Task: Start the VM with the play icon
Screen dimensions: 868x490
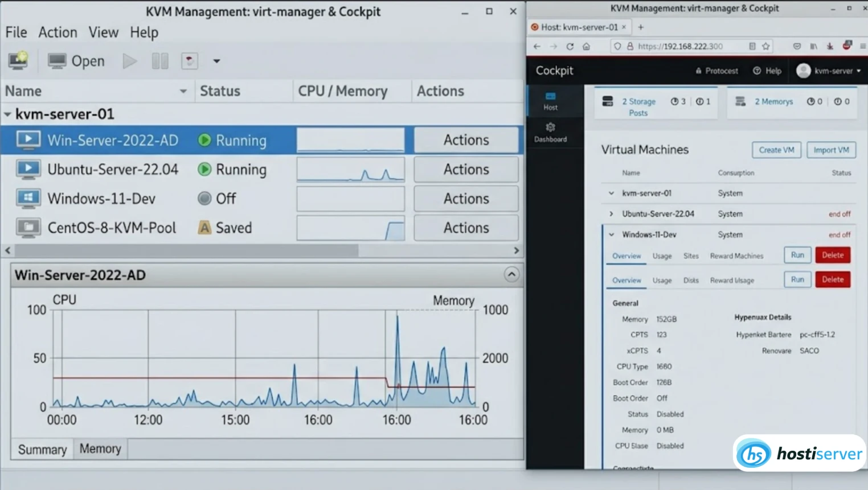Action: (130, 61)
